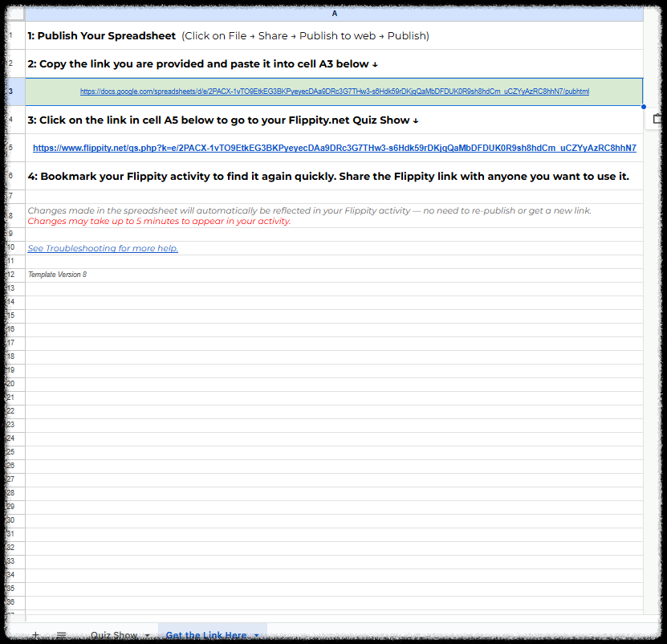This screenshot has width=667, height=644.
Task: Click the empty cell in row 25
Action: point(335,452)
